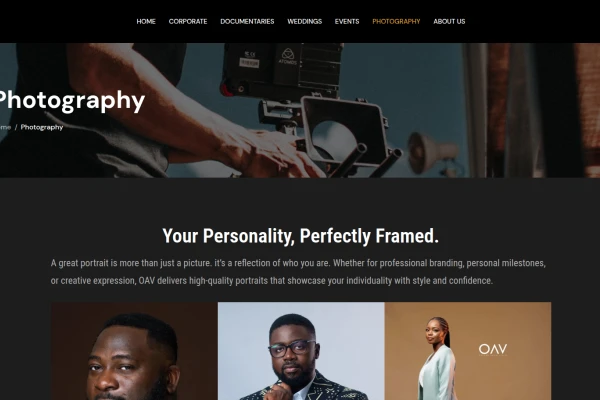This screenshot has height=400, width=600.
Task: Click the OAV logo on the tan portrait
Action: pos(493,349)
